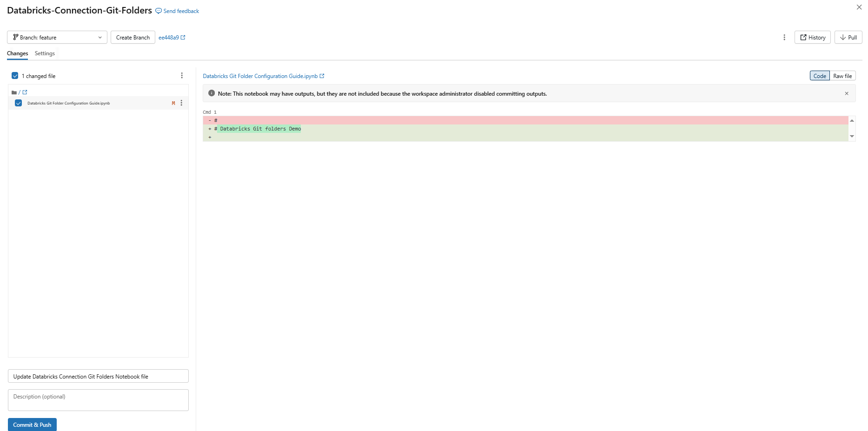Switch diff view to Code
This screenshot has width=868, height=431.
point(820,76)
